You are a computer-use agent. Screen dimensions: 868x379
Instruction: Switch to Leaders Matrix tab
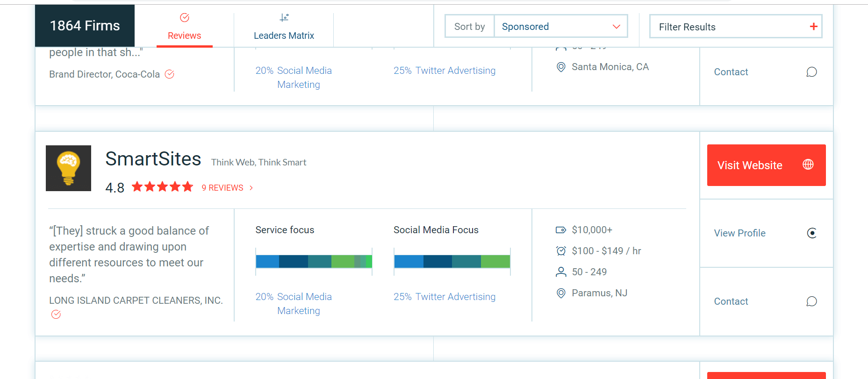coord(284,27)
